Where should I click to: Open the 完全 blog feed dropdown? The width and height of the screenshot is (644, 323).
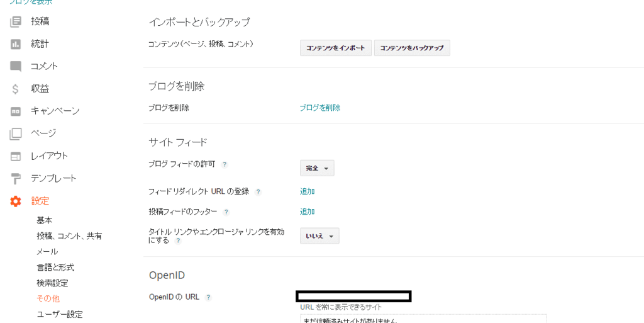pos(317,168)
